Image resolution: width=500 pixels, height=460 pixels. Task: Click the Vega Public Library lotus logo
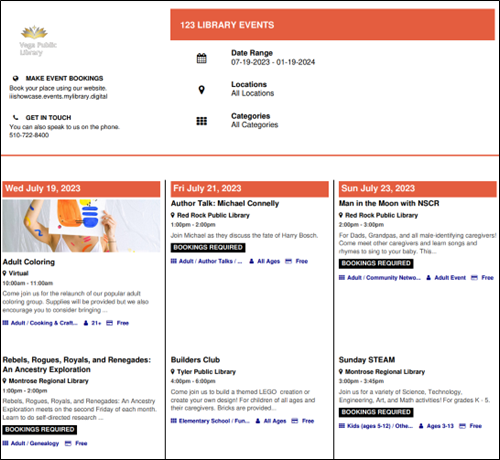tap(34, 32)
